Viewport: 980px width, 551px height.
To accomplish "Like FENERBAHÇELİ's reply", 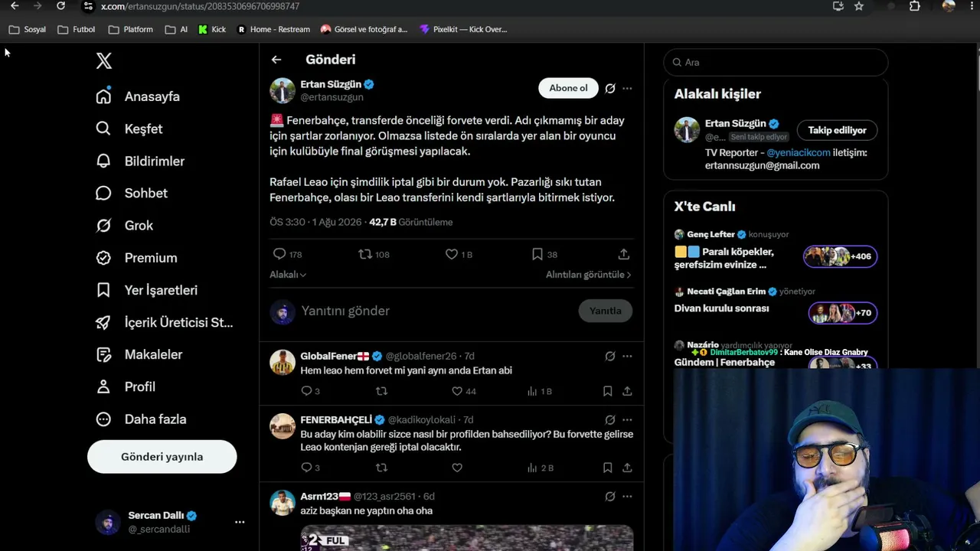I will 457,468.
